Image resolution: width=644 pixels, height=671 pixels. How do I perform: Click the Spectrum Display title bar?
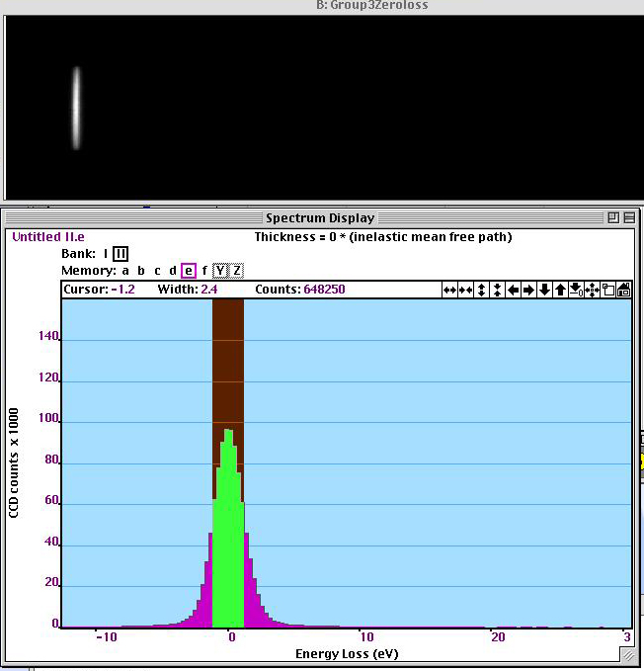(320, 217)
